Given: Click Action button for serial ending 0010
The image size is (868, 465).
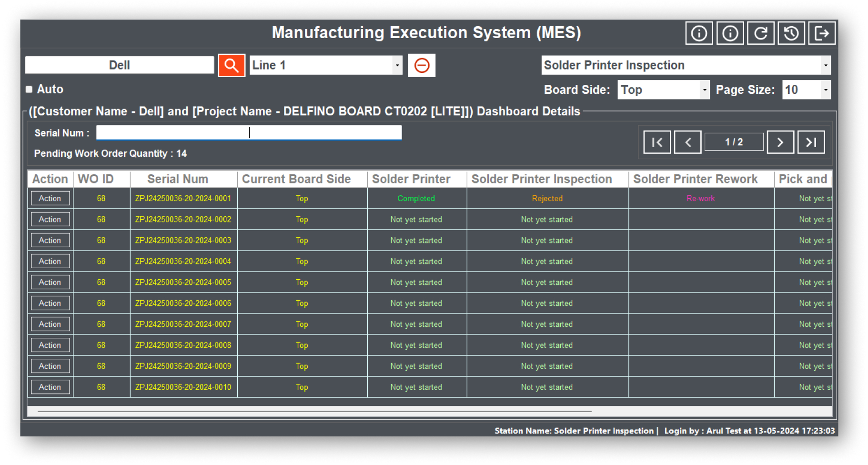Looking at the screenshot, I should pyautogui.click(x=50, y=387).
